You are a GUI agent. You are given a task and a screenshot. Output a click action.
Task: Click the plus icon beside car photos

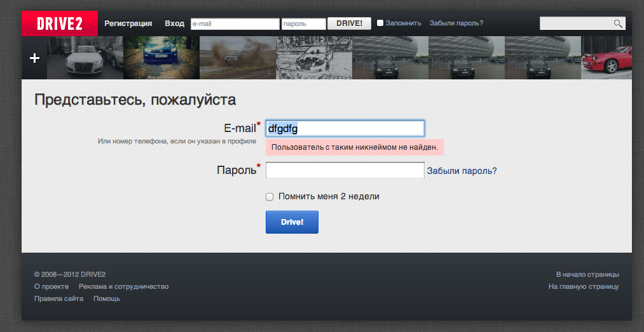(34, 58)
